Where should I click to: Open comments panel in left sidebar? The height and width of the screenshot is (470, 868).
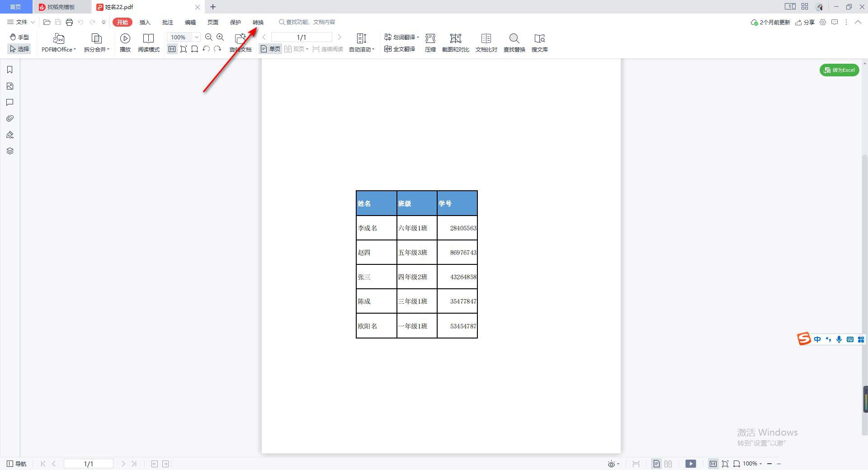(10, 103)
